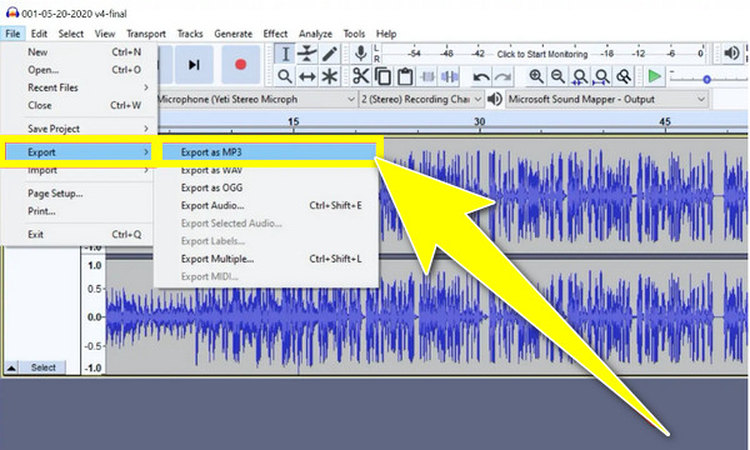750x450 pixels.
Task: Expand the Recent Files submenu
Action: point(79,88)
